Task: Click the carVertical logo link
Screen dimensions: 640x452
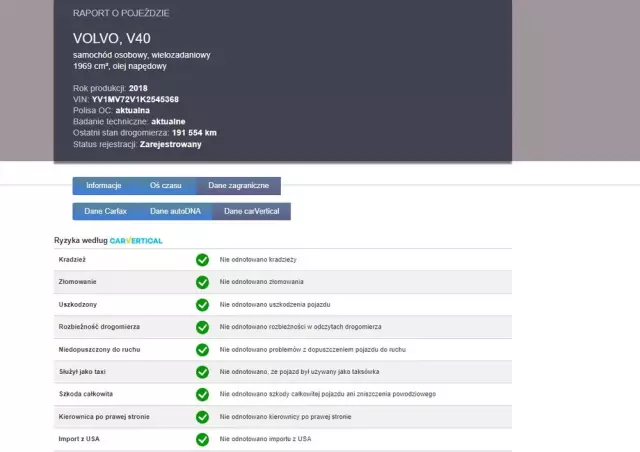Action: [136, 241]
